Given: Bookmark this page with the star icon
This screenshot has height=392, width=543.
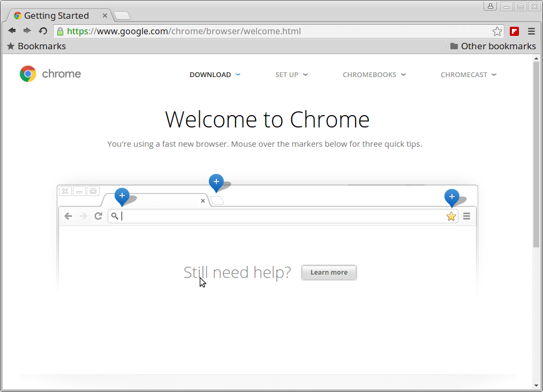Looking at the screenshot, I should click(x=497, y=31).
